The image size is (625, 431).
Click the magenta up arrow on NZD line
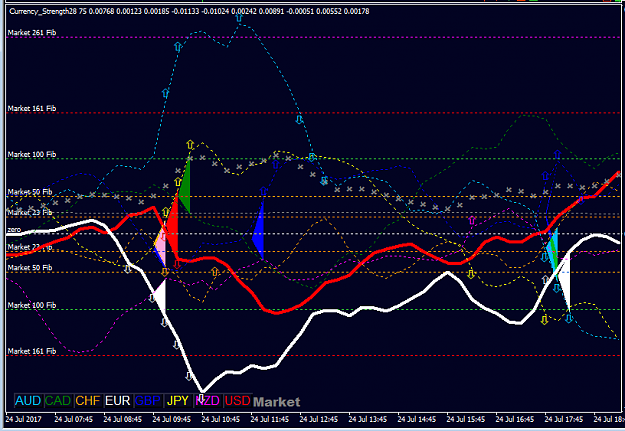click(x=472, y=220)
